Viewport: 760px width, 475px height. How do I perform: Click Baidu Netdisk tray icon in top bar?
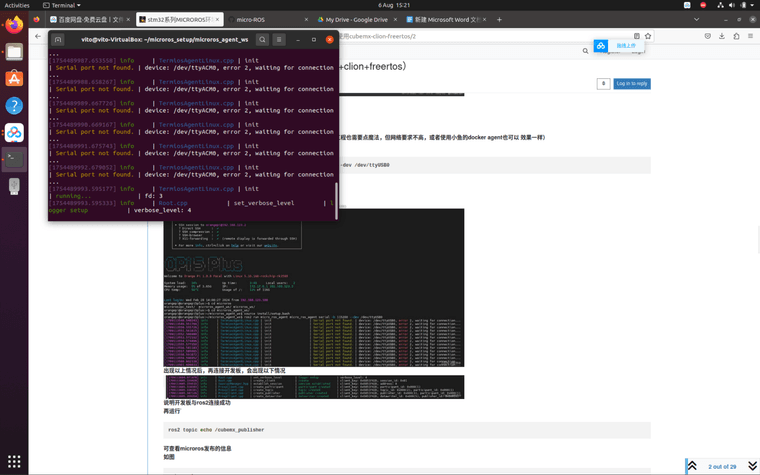point(687,5)
